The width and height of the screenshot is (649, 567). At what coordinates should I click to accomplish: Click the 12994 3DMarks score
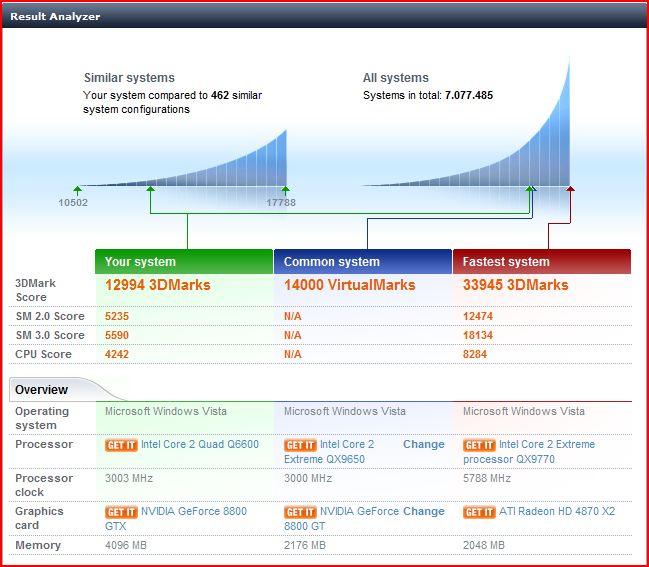(x=158, y=285)
